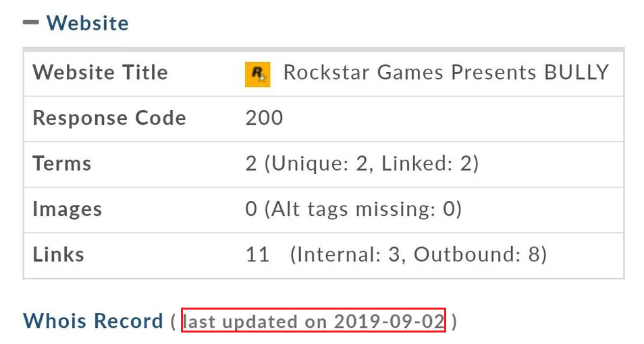Click the Outbound: 8 links text
The image size is (644, 344).
476,254
